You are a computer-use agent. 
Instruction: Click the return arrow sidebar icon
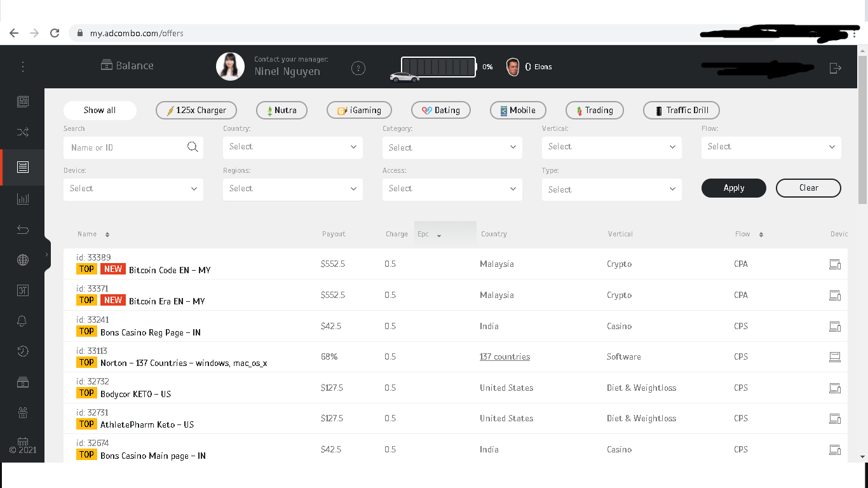(23, 229)
